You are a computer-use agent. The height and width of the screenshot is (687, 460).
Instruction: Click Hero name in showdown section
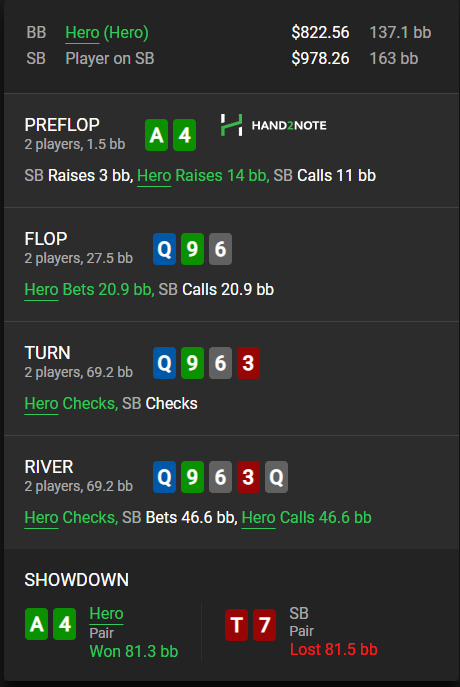[x=106, y=613]
